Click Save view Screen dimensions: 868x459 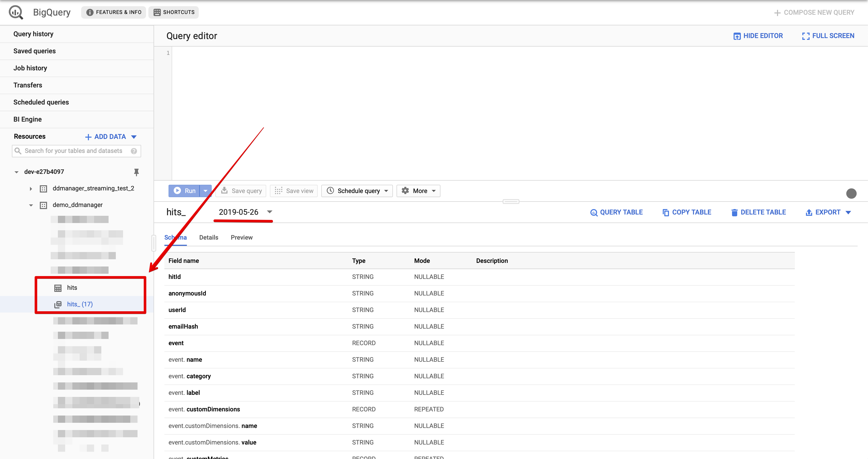pos(293,191)
